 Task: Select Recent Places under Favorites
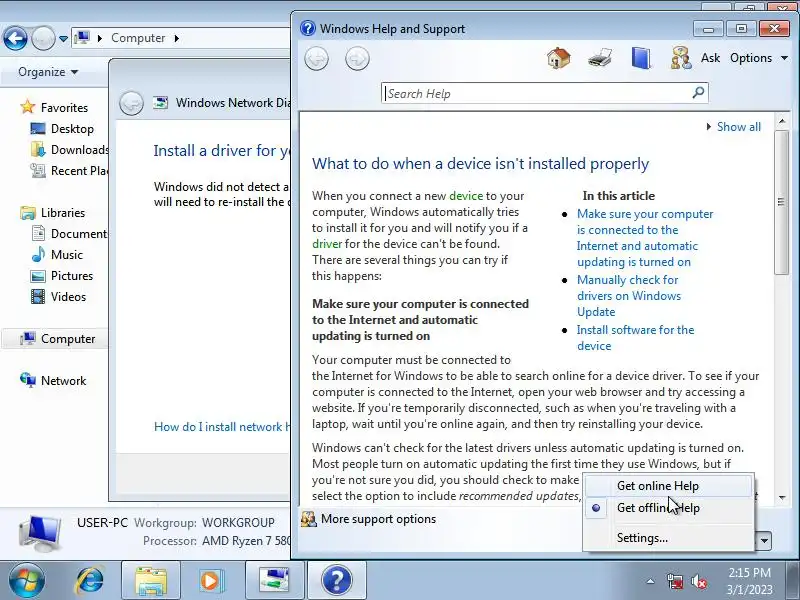click(x=69, y=170)
